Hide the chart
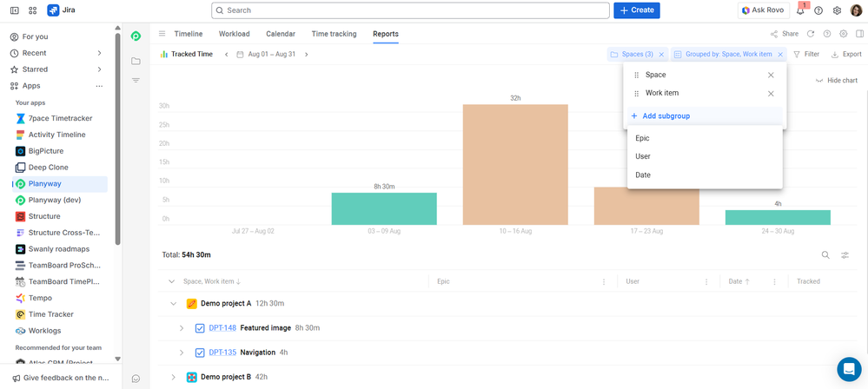This screenshot has width=868, height=389. [x=837, y=81]
